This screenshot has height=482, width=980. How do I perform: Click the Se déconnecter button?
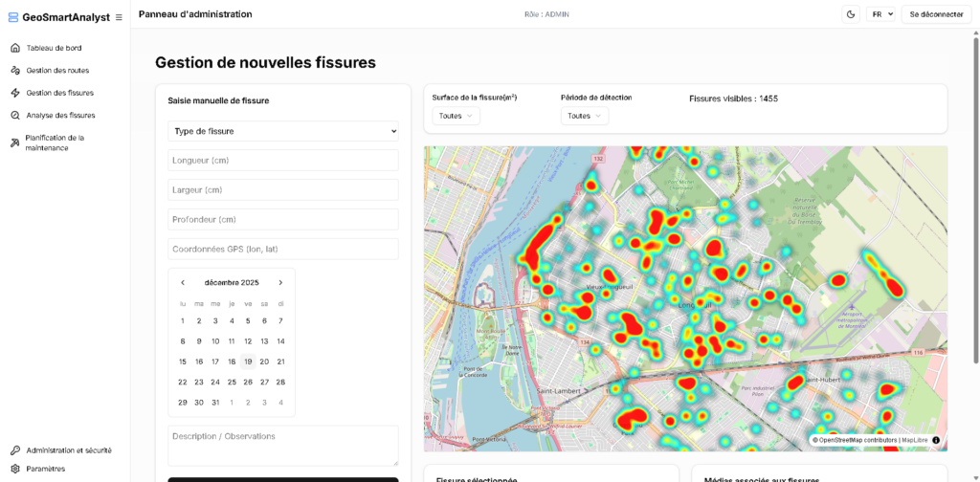point(936,14)
